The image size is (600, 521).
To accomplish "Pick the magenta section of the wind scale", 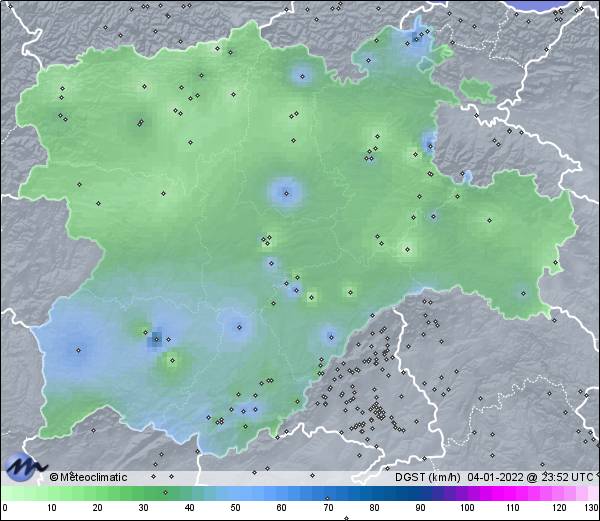I will pos(509,494).
